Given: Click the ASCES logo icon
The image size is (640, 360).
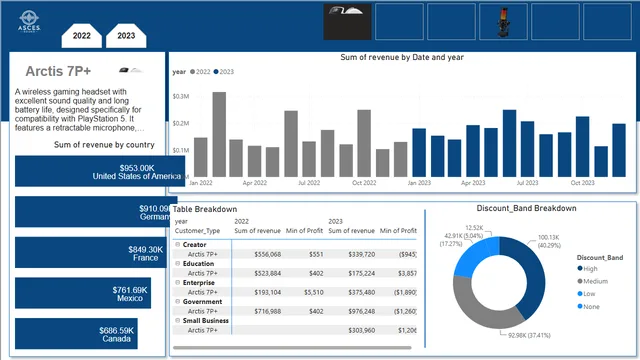Looking at the screenshot, I should tap(29, 21).
